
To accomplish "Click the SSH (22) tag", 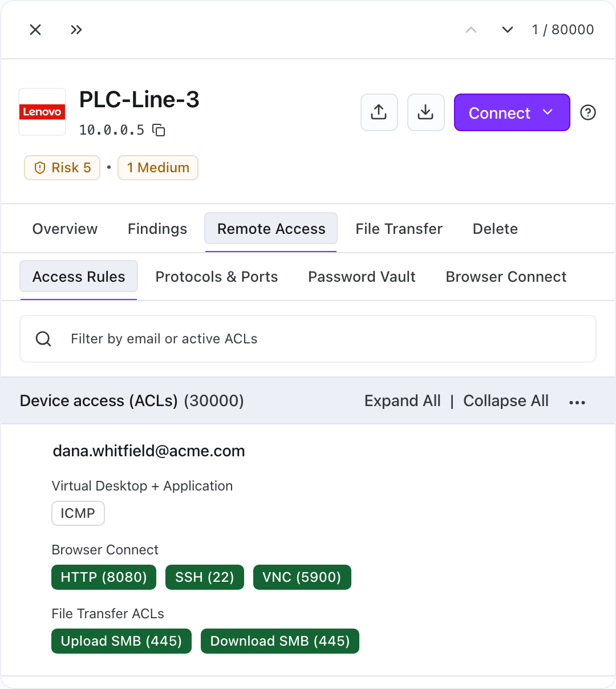I will tap(205, 577).
